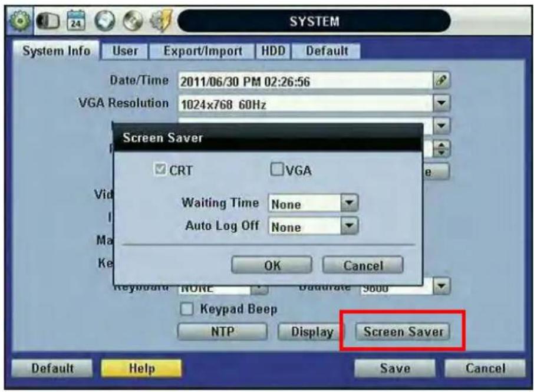534x392 pixels.
Task: Click the NTP button
Action: [x=222, y=331]
